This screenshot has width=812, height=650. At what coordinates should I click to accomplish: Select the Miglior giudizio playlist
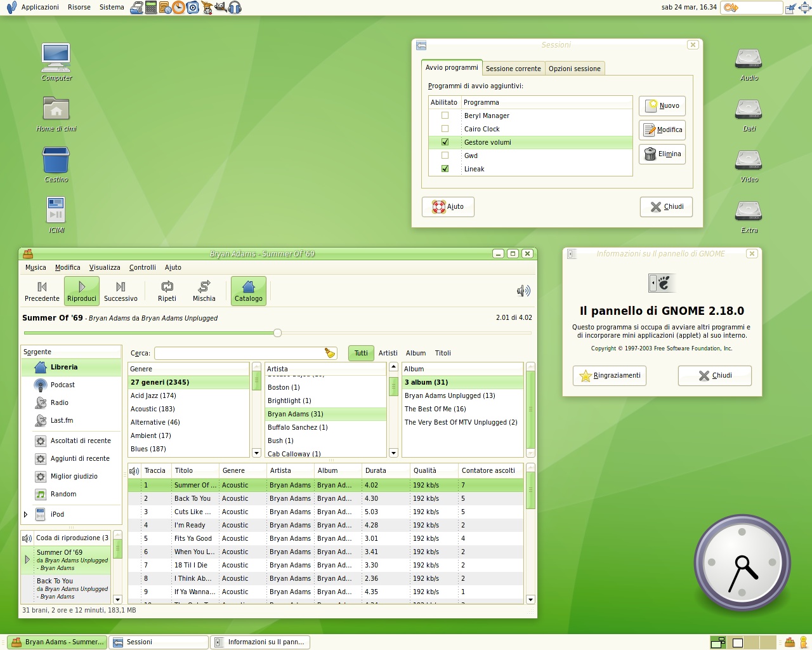(71, 476)
